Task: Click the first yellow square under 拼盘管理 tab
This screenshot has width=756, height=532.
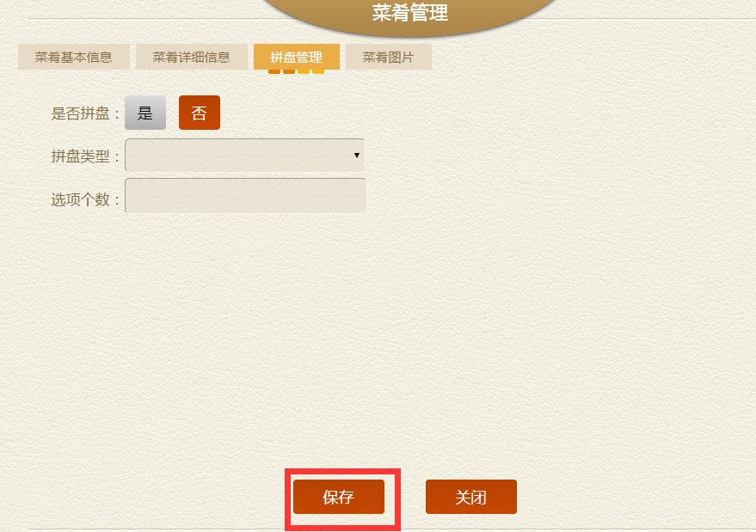Action: tap(304, 71)
